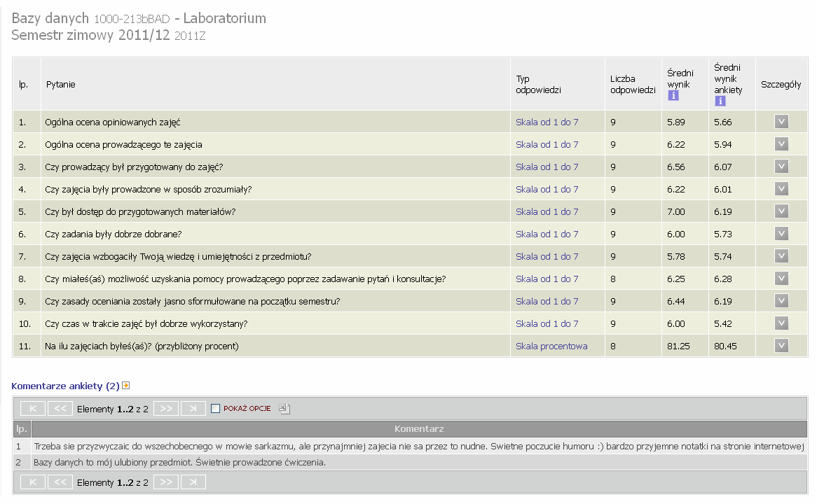Expand details for zajęcia wzbogaciły Twoją wiedzę
Viewport: 817px width, 504px height.
(x=781, y=256)
